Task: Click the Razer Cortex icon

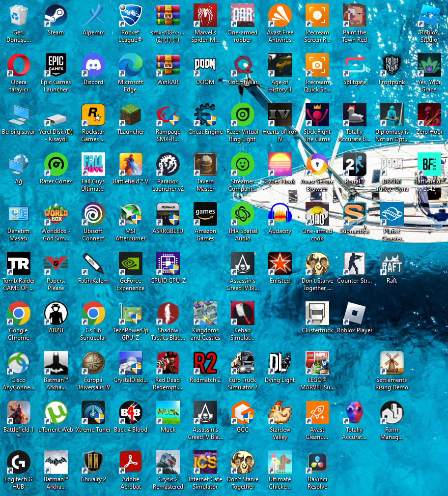Action: tap(56, 165)
